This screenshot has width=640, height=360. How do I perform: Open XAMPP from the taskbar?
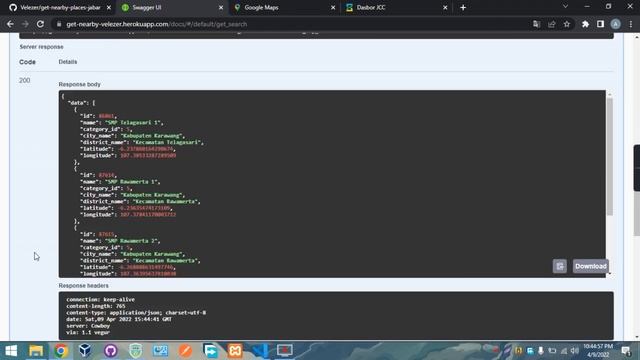(235, 351)
